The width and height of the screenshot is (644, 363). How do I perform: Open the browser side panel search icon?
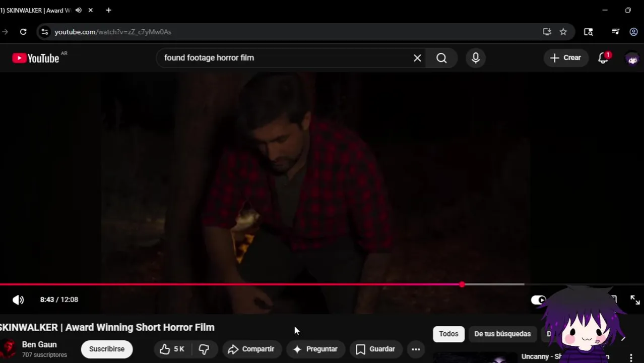point(588,32)
